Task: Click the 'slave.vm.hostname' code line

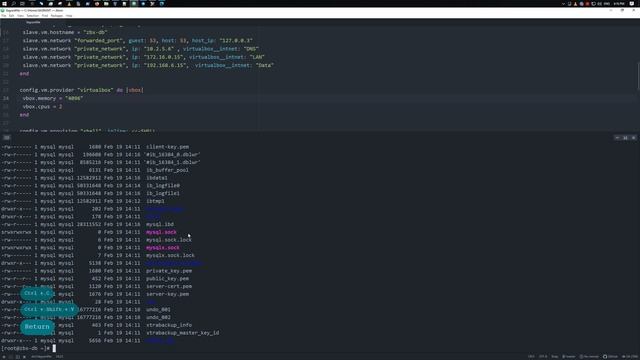Action: pyautogui.click(x=65, y=32)
